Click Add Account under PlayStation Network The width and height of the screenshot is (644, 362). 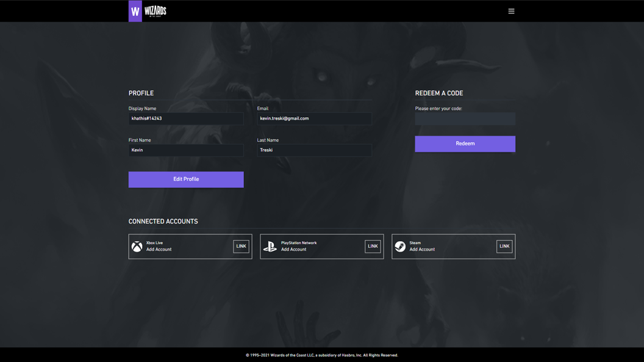(x=293, y=250)
